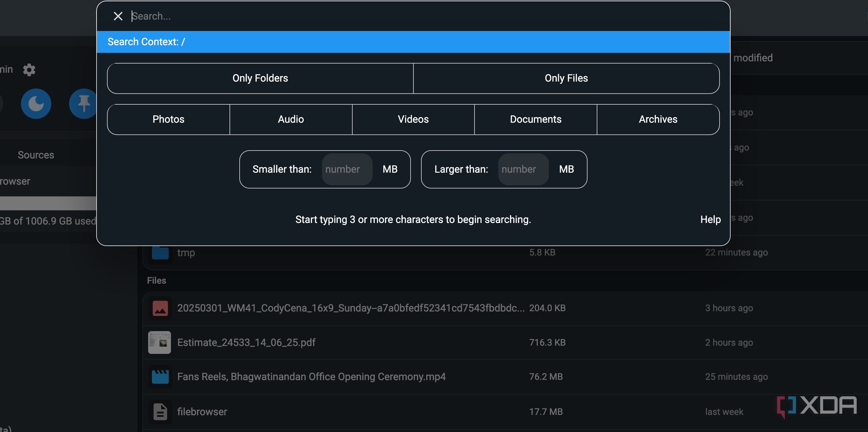Filter search to Only Folders
Screen dimensions: 868x432
pos(260,78)
